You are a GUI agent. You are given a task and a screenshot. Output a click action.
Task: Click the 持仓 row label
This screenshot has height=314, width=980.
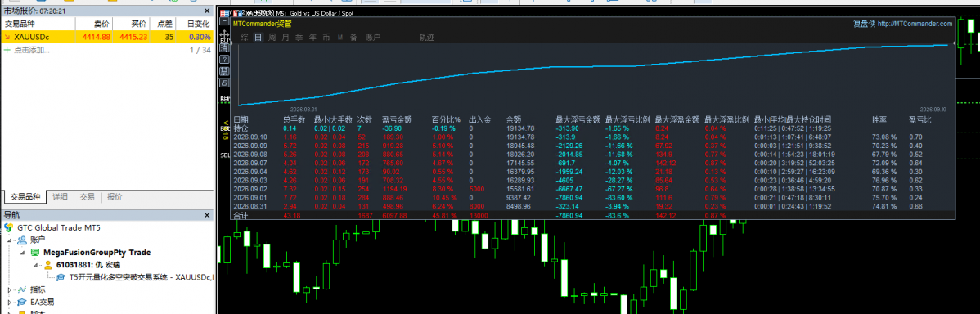(240, 128)
